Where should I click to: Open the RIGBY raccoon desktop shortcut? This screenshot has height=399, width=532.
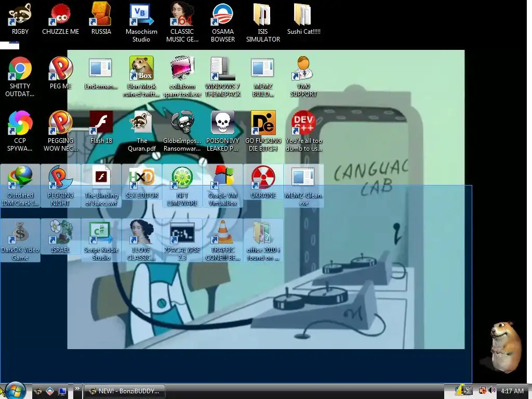[20, 19]
